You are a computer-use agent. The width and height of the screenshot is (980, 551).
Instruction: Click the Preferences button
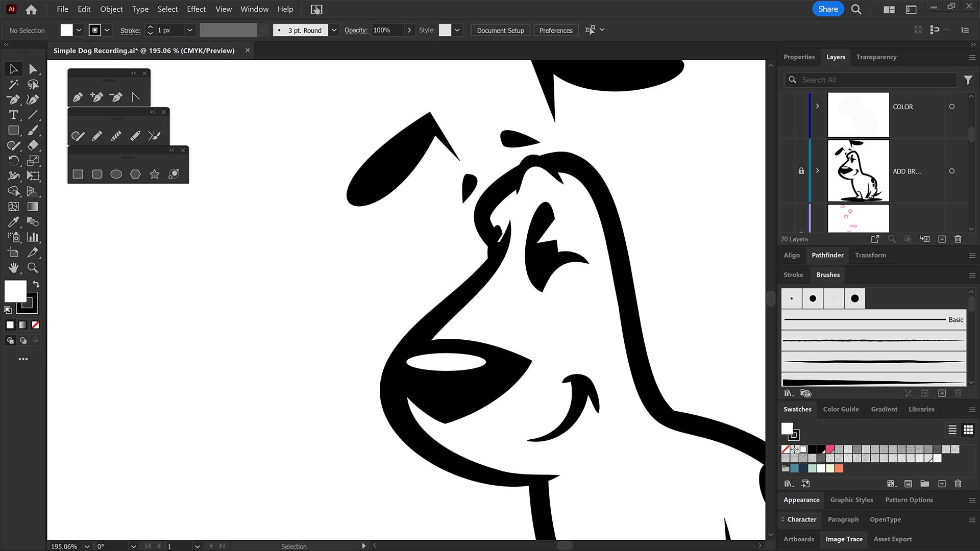click(x=556, y=30)
